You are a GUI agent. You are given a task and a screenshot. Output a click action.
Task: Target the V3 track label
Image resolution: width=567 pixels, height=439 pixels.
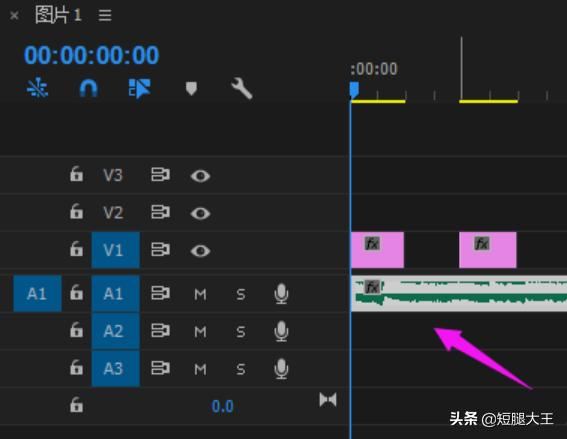point(113,175)
